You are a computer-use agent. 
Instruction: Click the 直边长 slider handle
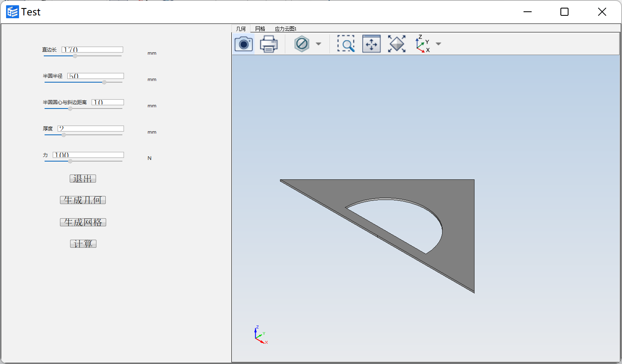75,56
